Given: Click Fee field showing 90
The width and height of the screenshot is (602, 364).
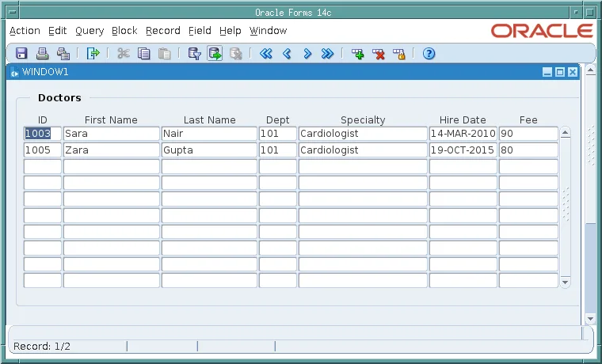Looking at the screenshot, I should coord(528,134).
